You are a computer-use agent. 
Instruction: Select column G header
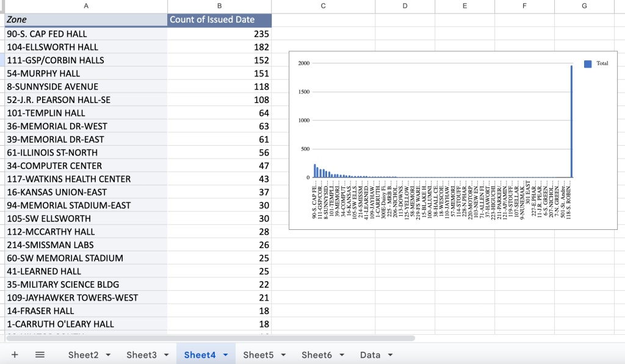click(x=584, y=6)
